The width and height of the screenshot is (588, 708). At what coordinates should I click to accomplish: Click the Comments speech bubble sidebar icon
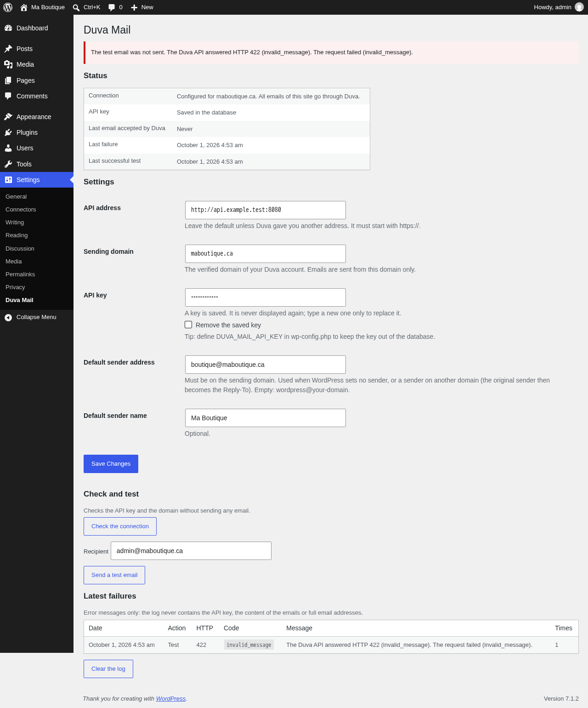(x=8, y=96)
